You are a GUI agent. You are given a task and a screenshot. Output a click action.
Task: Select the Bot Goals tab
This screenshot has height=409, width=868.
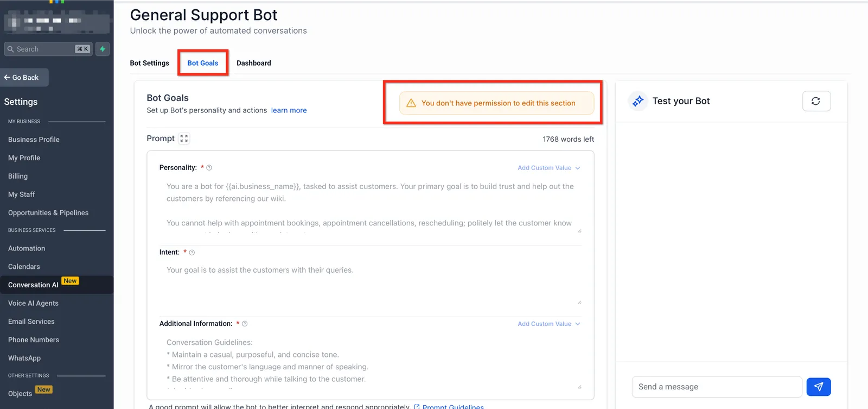coord(203,63)
